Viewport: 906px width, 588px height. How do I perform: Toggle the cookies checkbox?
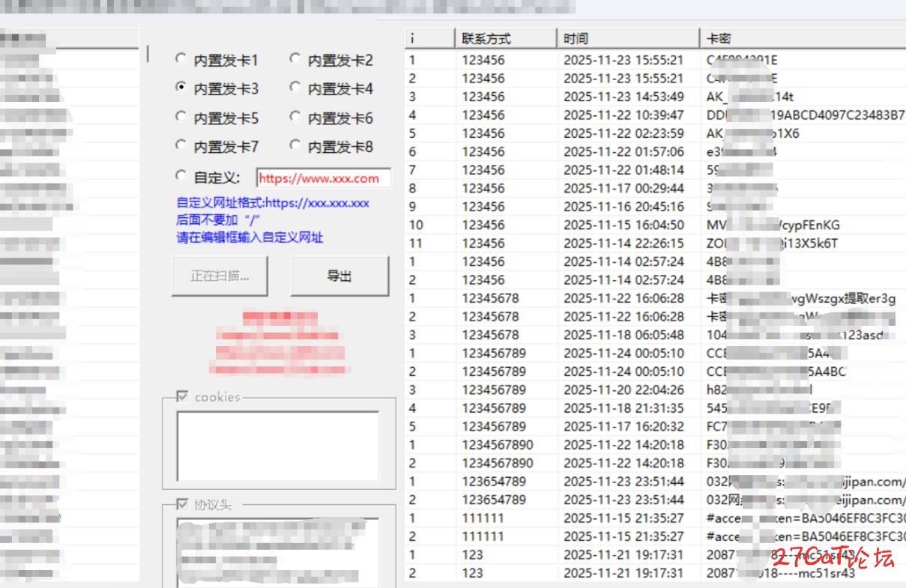point(182,397)
